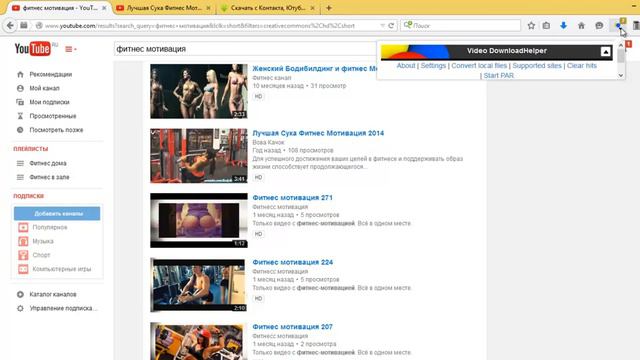Close the фитнес мотивация tab

104,8
